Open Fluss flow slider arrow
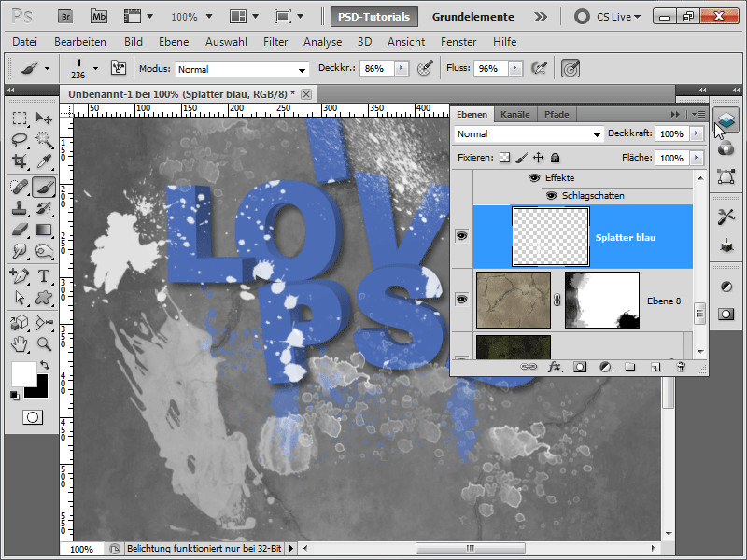Screen dimensions: 747x560 [x=515, y=68]
